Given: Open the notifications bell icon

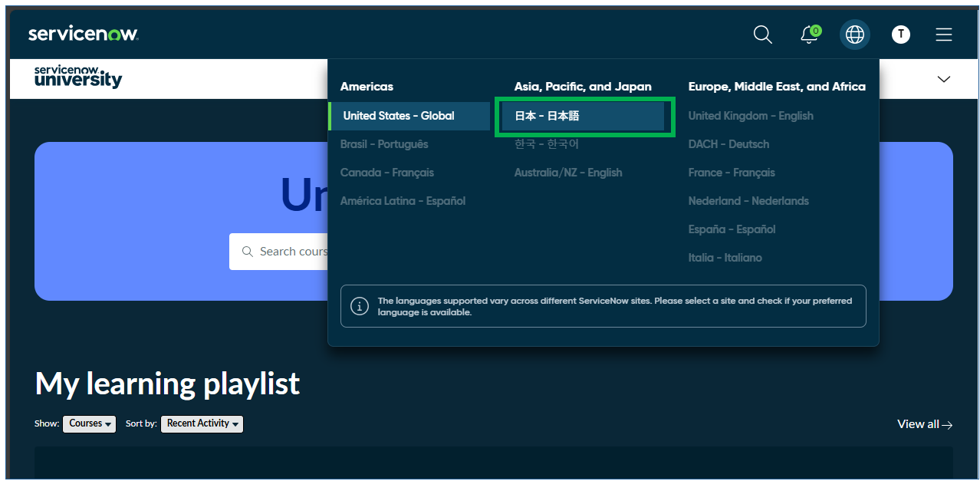Looking at the screenshot, I should click(x=809, y=35).
